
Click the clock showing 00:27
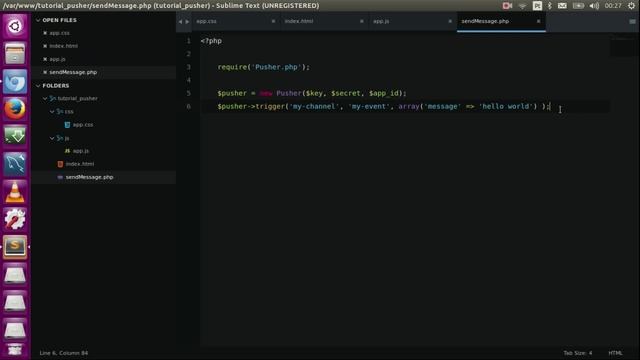point(613,6)
